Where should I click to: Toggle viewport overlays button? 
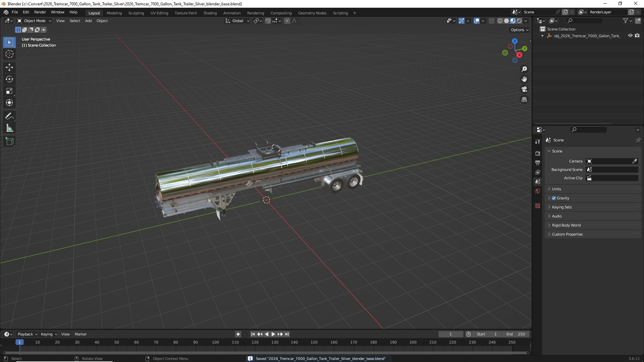(x=477, y=21)
